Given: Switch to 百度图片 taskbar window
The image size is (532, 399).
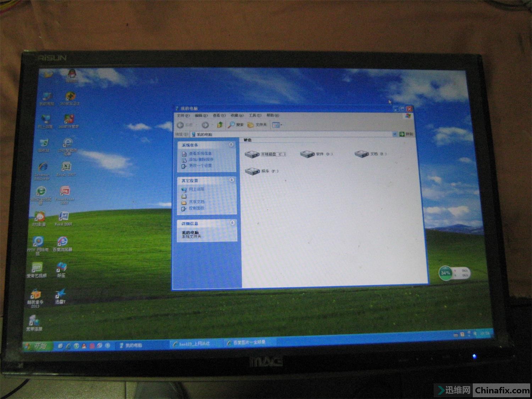Looking at the screenshot, I should [x=250, y=343].
